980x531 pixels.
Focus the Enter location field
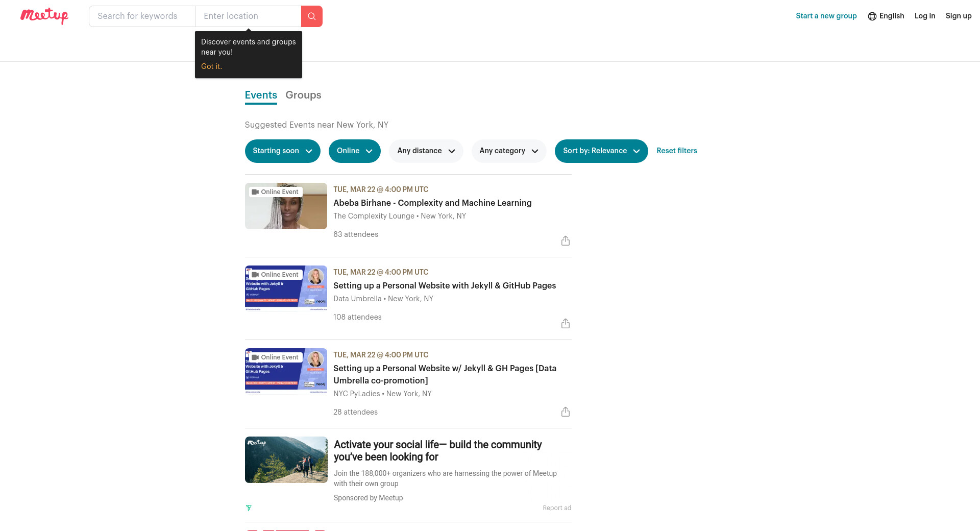click(x=248, y=16)
